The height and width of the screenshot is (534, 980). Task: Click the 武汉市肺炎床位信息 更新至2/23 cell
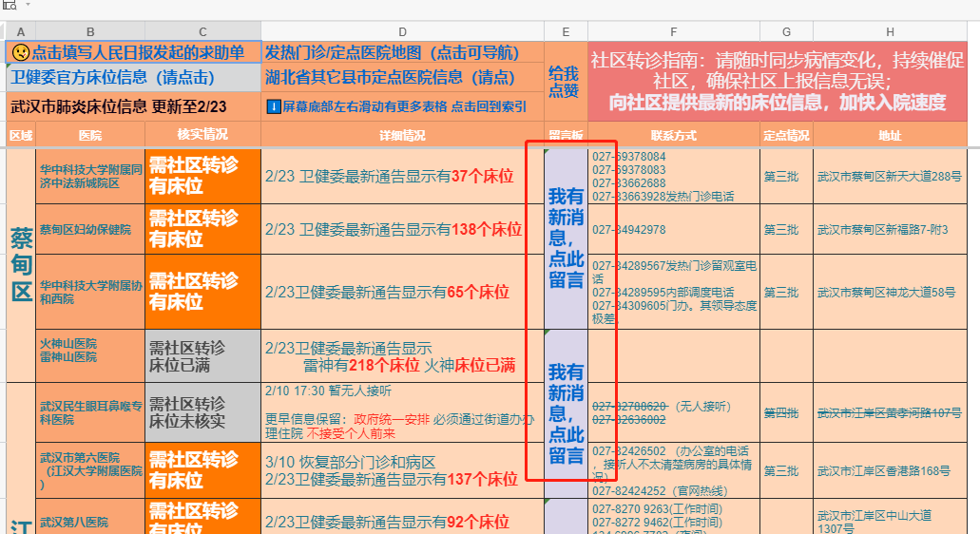click(133, 106)
